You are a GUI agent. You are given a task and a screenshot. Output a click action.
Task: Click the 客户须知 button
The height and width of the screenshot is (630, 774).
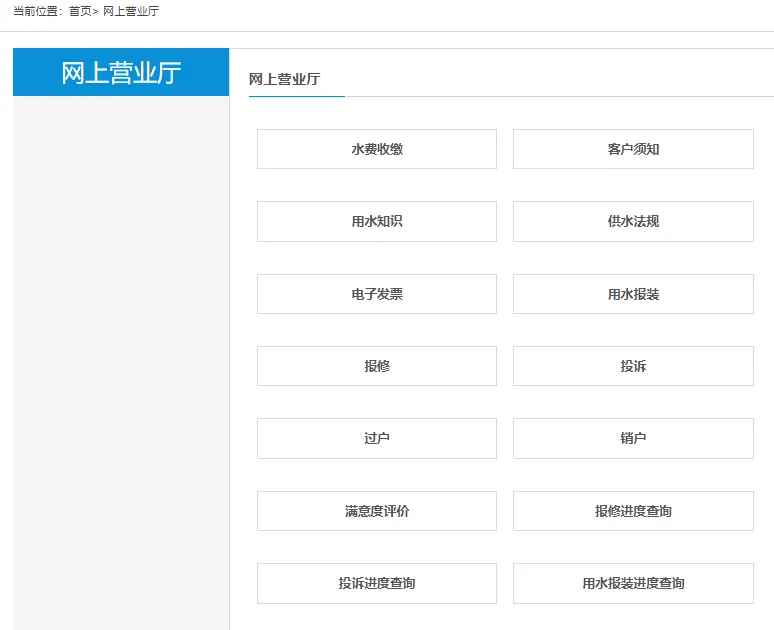633,149
